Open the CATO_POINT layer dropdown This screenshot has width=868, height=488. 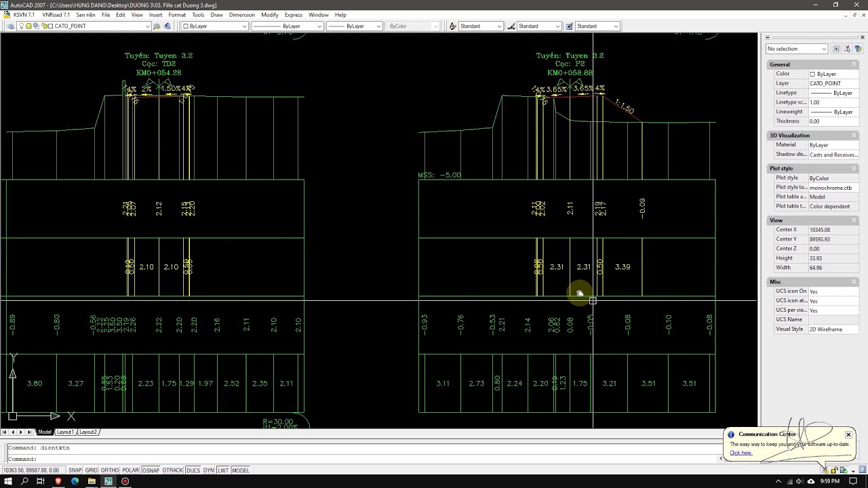pyautogui.click(x=147, y=26)
